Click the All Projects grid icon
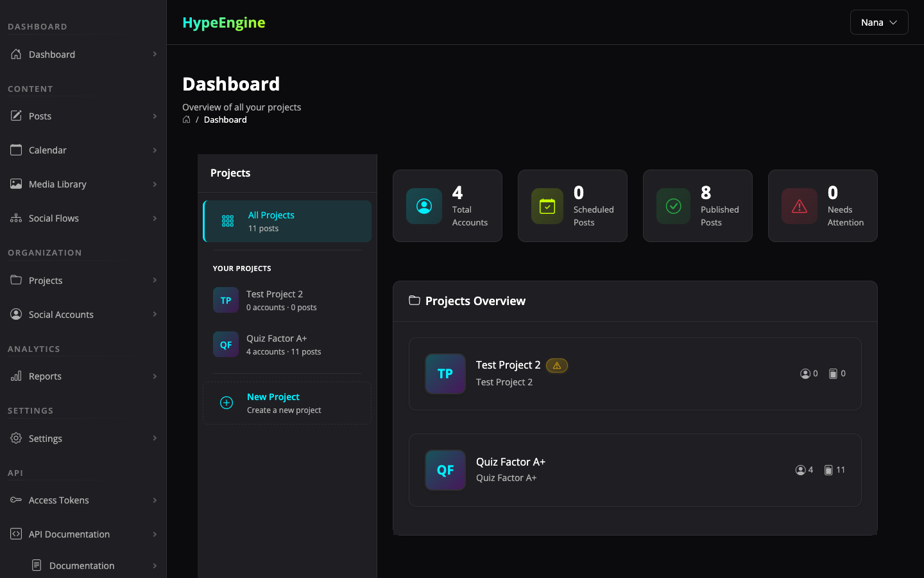The image size is (924, 578). click(x=228, y=221)
